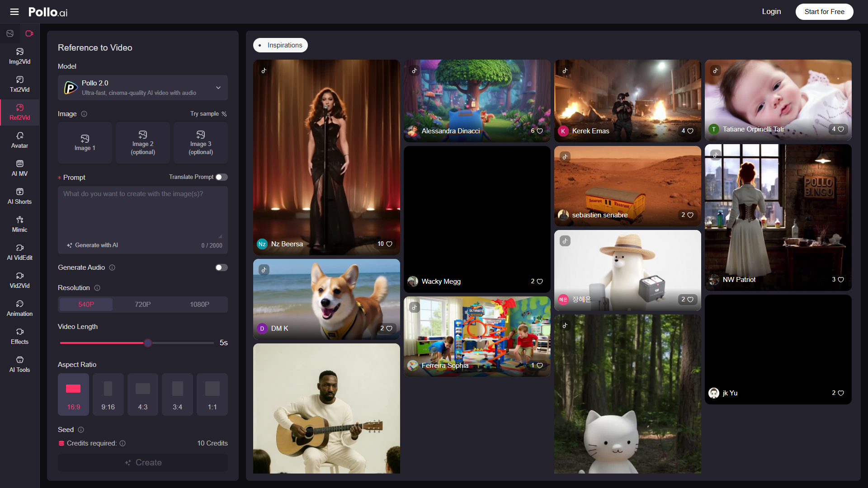
Task: Open the AI MV tool
Action: tap(19, 168)
